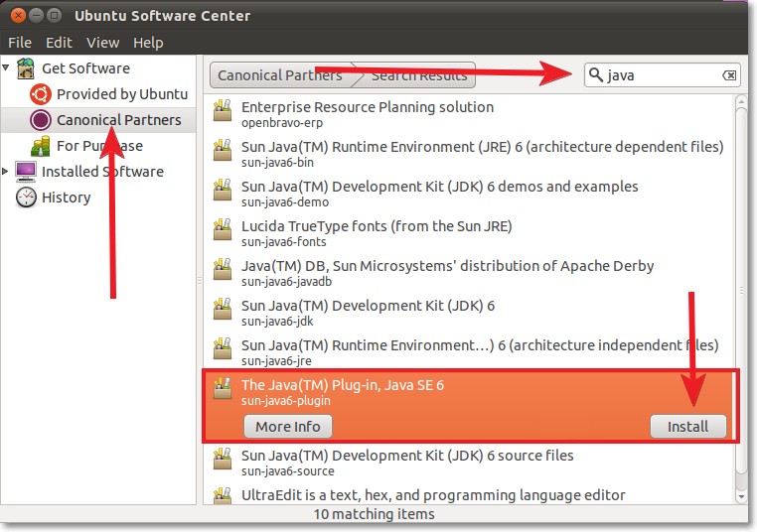
Task: Click the Installed Software monitor icon
Action: pos(26,172)
